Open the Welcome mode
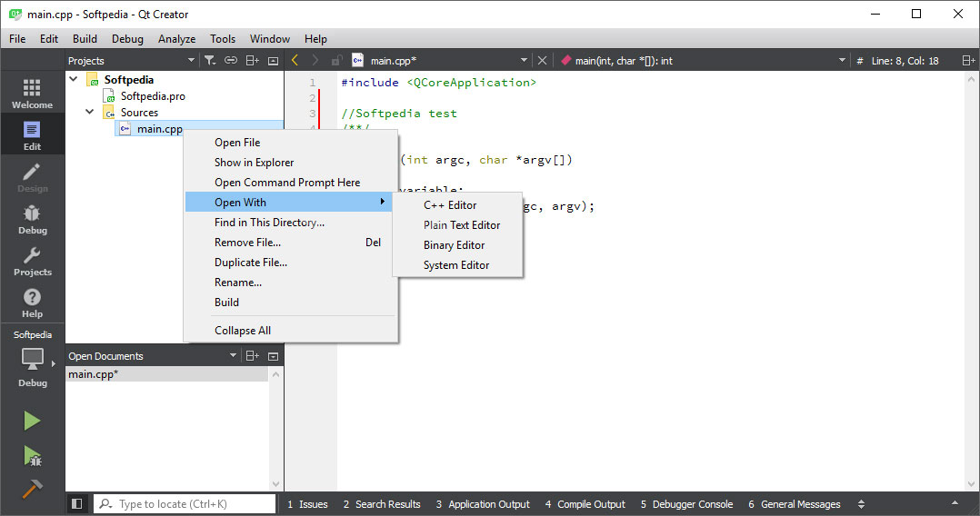This screenshot has height=516, width=980. point(32,93)
